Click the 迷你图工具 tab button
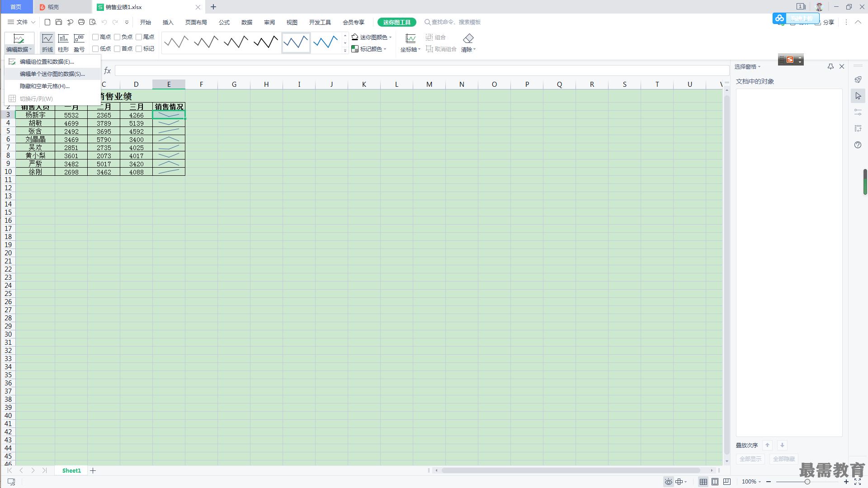 tap(397, 22)
